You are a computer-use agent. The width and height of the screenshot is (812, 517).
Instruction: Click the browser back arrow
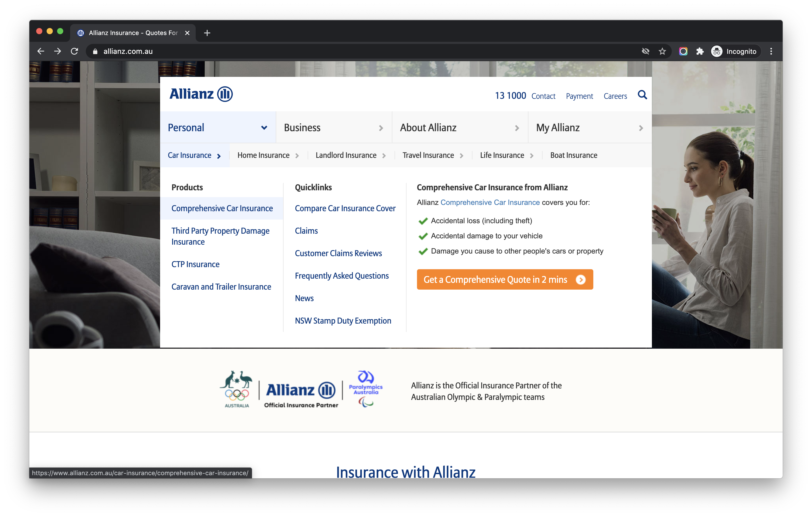coord(41,51)
